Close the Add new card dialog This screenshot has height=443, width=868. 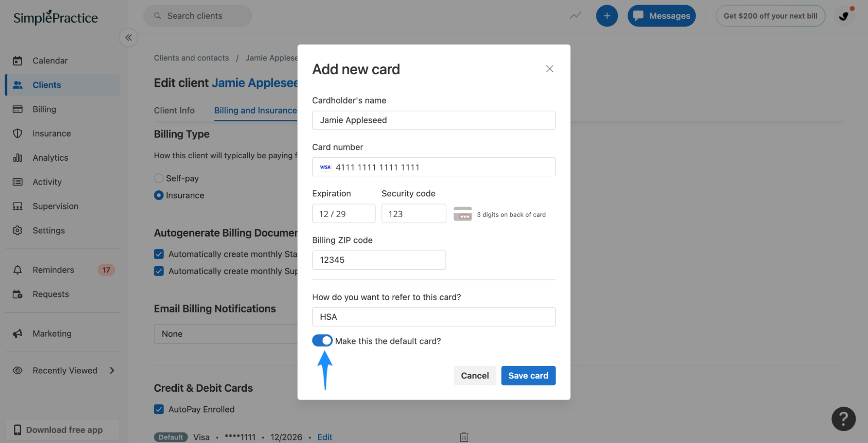549,69
